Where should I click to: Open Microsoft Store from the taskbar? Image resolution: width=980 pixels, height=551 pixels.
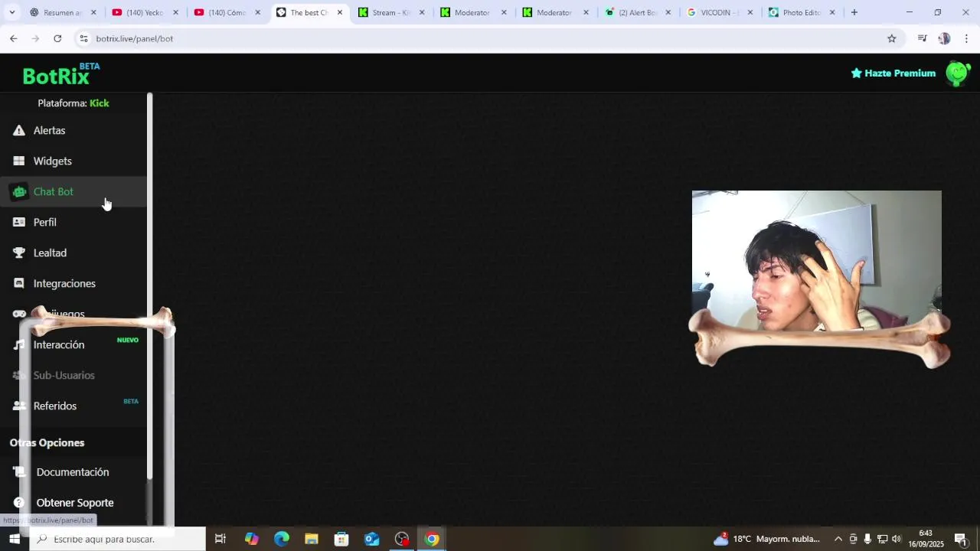point(341,539)
